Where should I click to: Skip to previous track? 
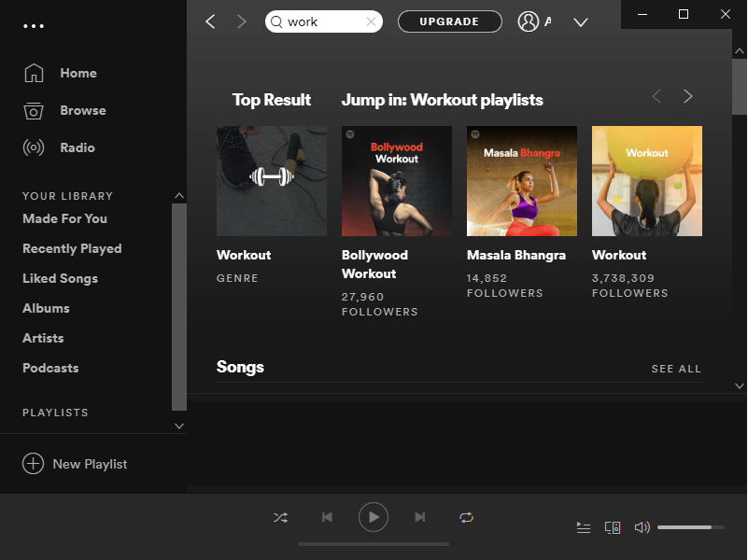327,517
